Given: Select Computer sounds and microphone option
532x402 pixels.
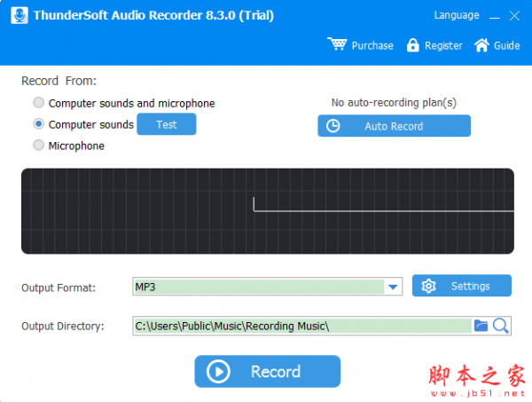Looking at the screenshot, I should pyautogui.click(x=124, y=103).
